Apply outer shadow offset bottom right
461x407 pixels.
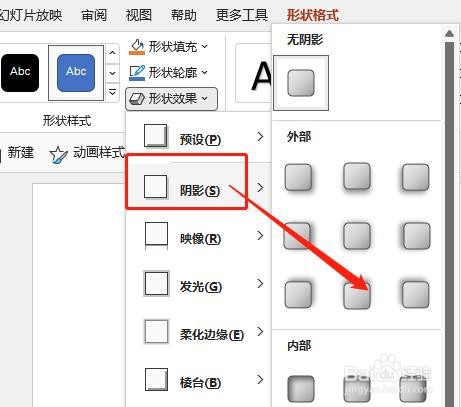[298, 177]
